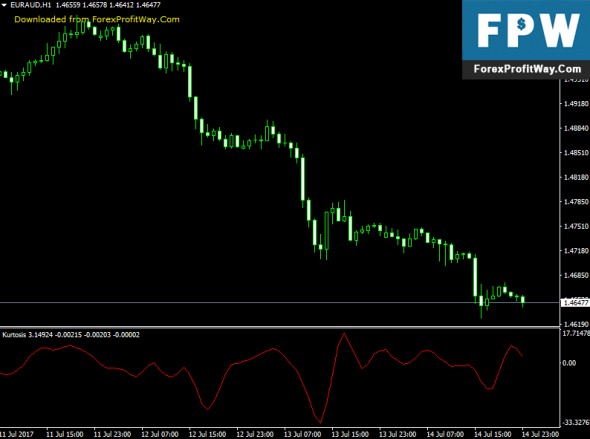Click the 1.48840 price scale level

point(576,128)
